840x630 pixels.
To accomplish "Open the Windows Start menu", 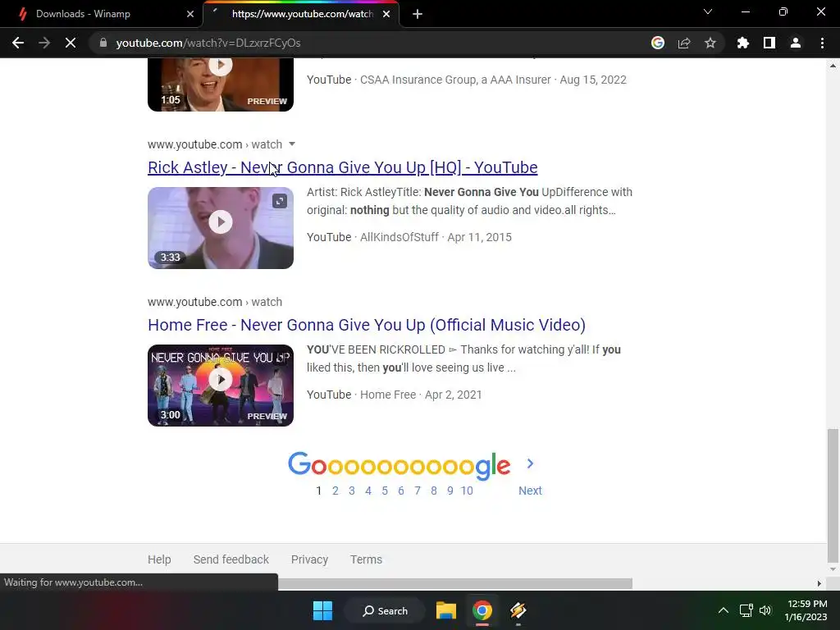I will [322, 610].
